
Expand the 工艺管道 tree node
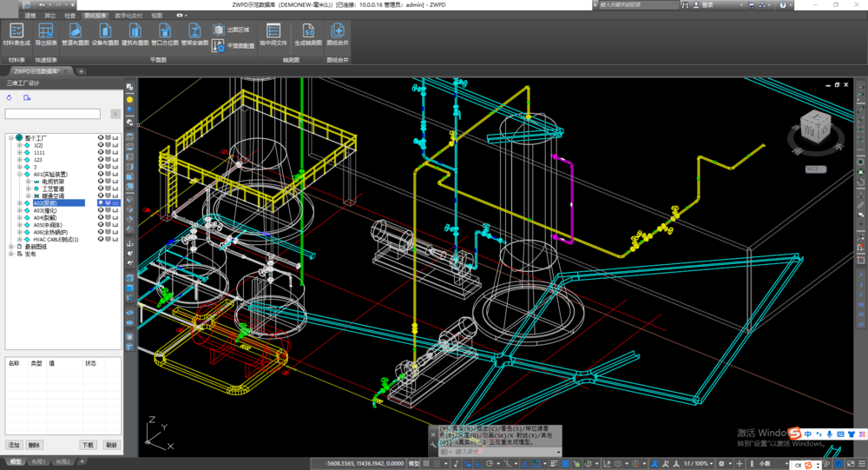[x=29, y=189]
